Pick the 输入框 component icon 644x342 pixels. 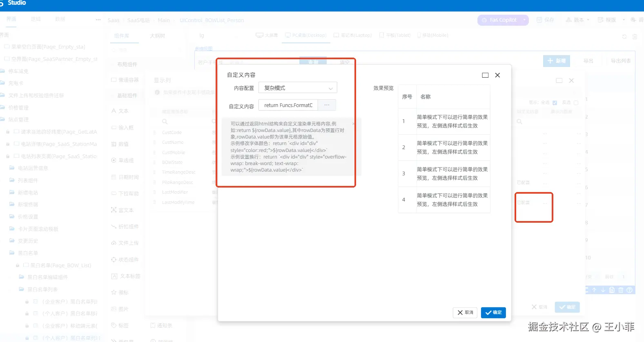coord(114,127)
